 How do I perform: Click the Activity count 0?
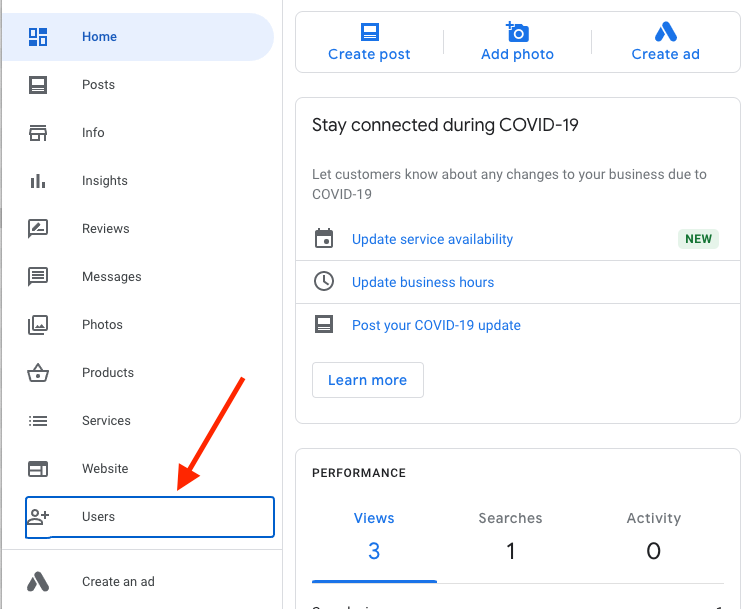point(653,551)
